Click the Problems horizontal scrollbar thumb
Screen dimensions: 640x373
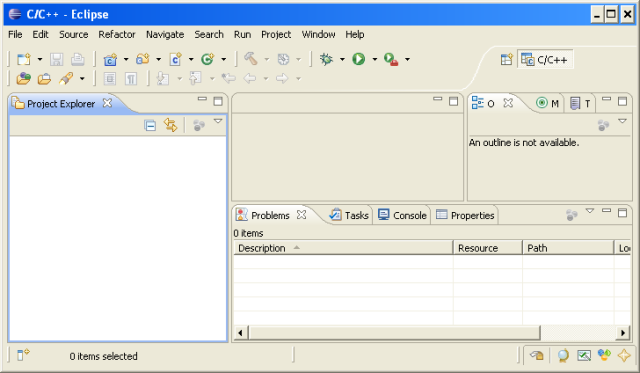point(394,333)
